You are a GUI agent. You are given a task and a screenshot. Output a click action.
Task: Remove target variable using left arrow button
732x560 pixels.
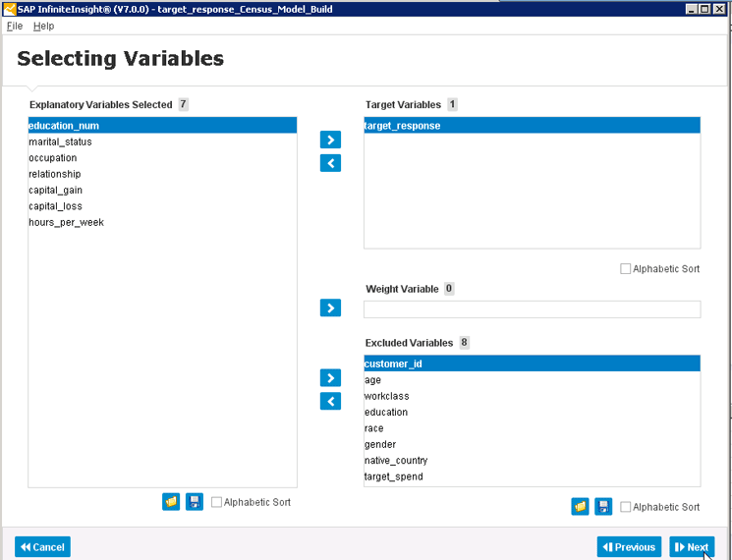tap(330, 163)
